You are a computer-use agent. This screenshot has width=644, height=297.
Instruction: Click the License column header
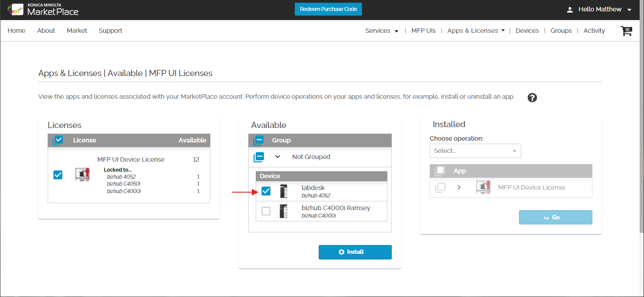point(85,140)
